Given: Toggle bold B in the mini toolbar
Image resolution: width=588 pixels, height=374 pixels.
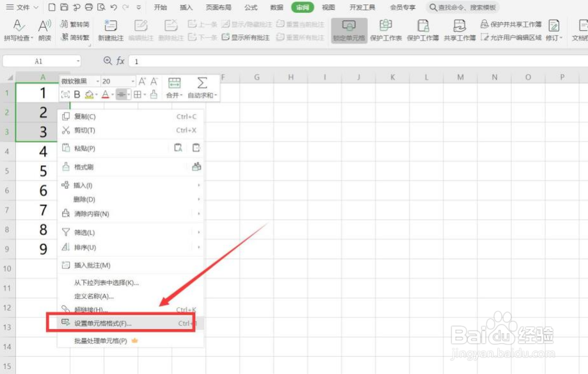Looking at the screenshot, I should (x=77, y=95).
